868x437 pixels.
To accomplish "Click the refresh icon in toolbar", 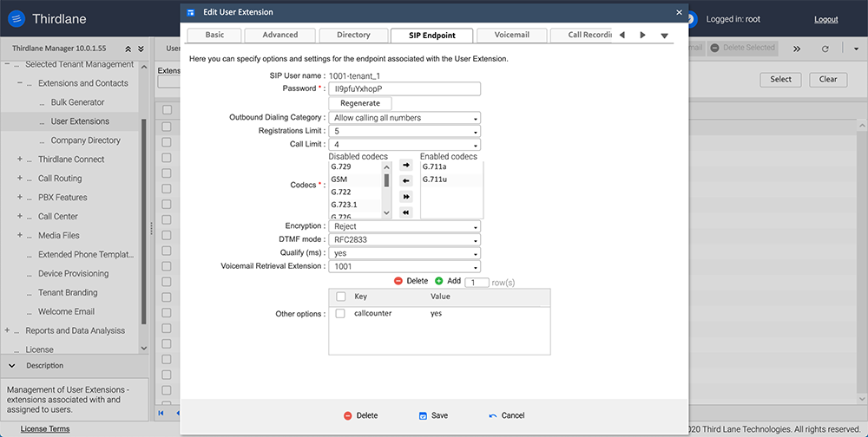I will [825, 49].
